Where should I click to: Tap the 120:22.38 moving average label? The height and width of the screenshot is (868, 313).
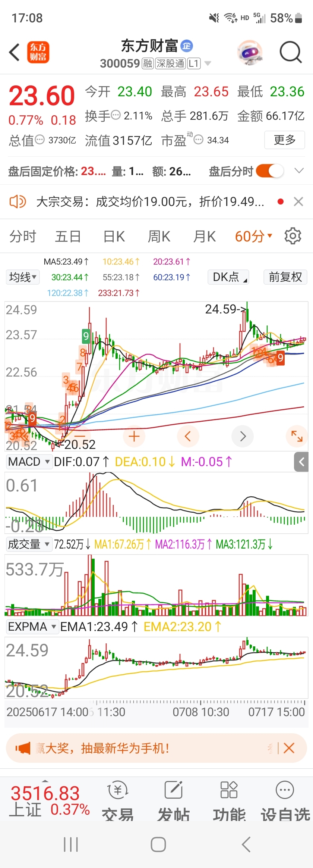pos(68,293)
